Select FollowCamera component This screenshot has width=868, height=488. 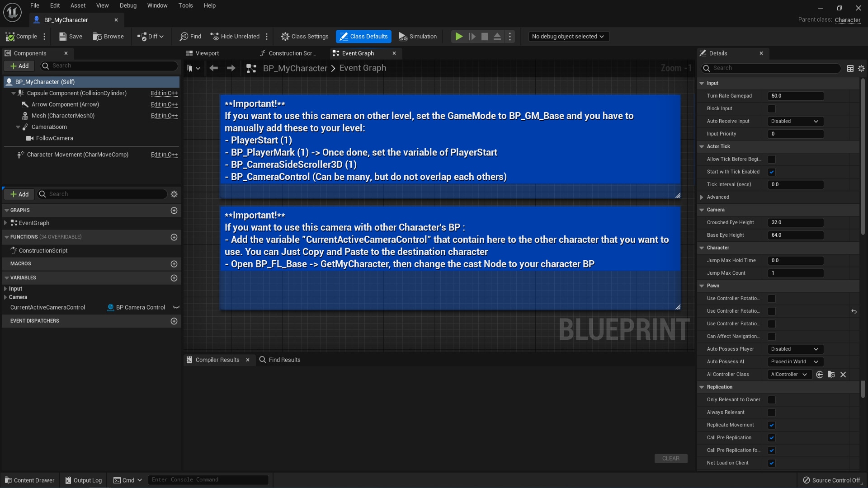(x=54, y=138)
